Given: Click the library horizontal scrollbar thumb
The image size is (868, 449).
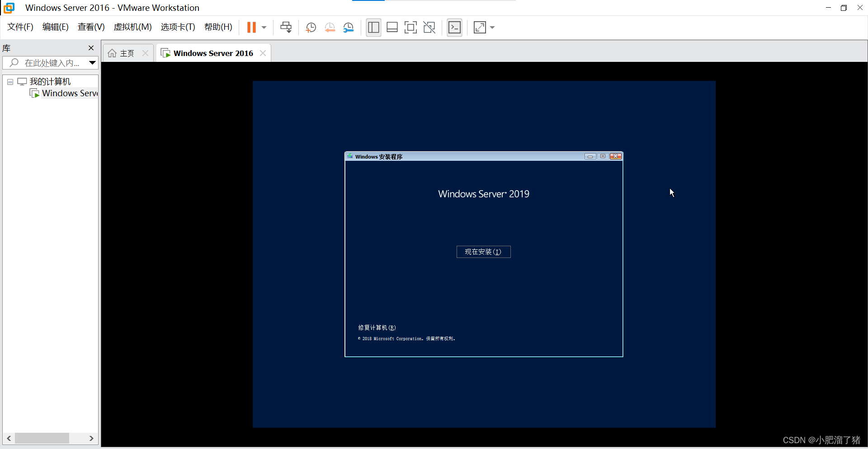Looking at the screenshot, I should tap(42, 438).
